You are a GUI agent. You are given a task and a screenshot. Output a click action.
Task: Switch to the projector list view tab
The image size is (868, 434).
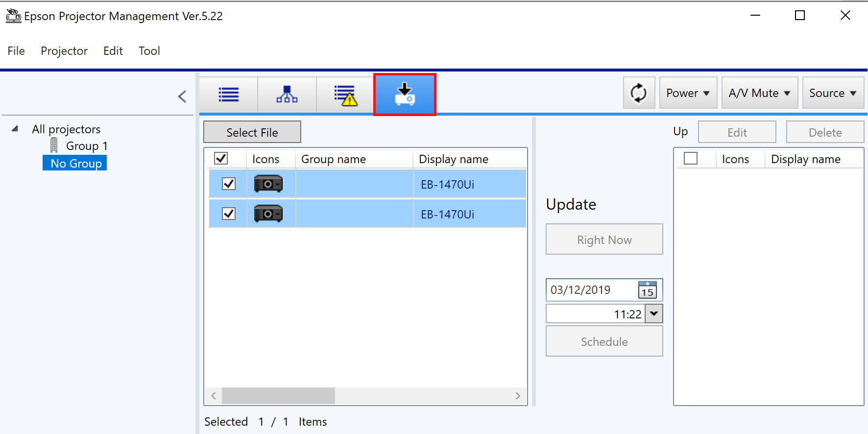(x=229, y=94)
